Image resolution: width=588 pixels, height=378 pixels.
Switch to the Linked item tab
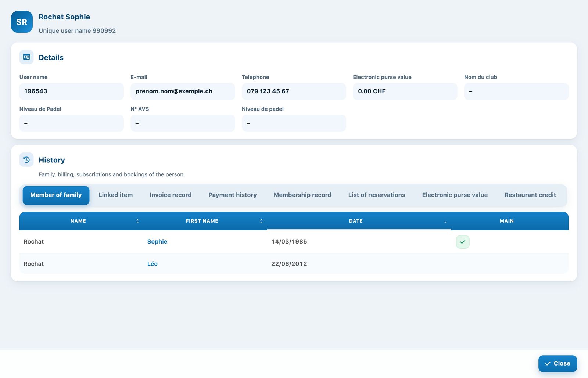[115, 195]
